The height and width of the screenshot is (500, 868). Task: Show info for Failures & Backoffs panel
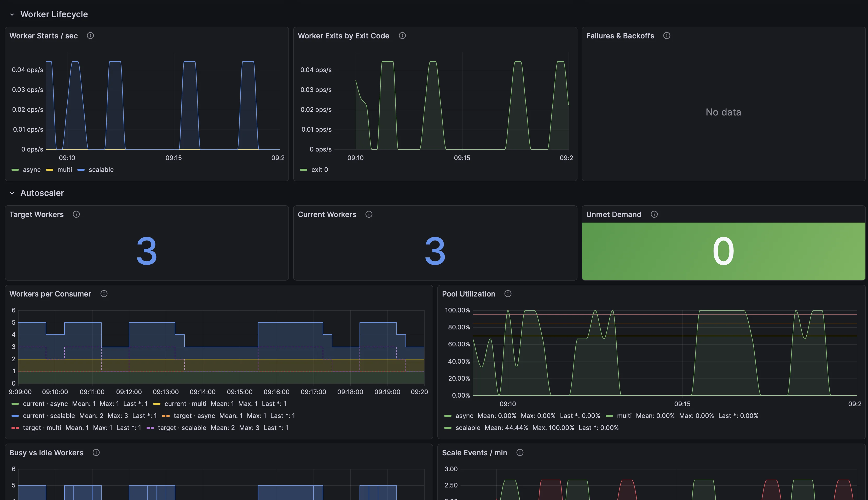(x=667, y=36)
